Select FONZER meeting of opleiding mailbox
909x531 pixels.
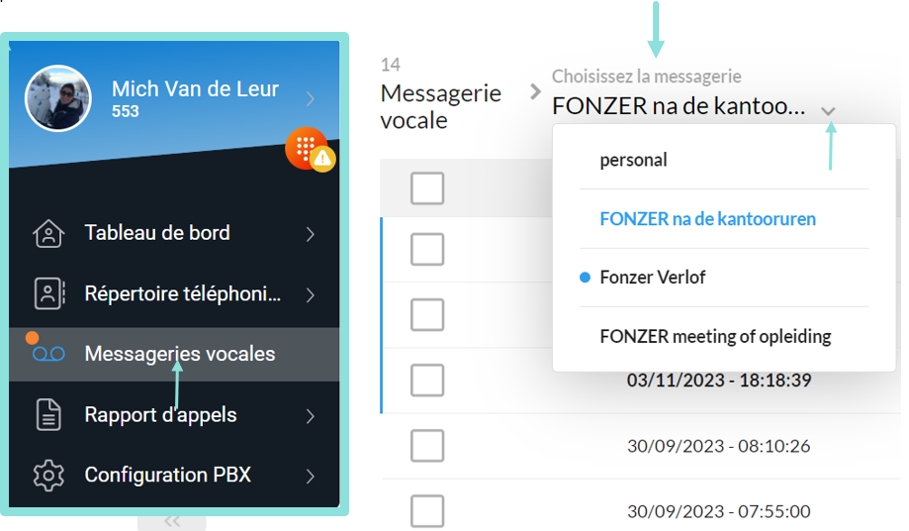[715, 336]
